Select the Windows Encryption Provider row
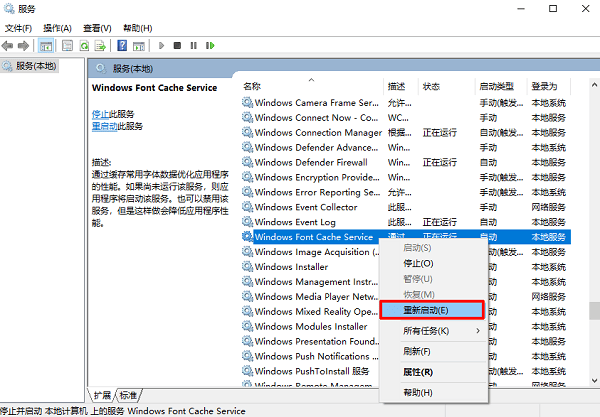Image resolution: width=600 pixels, height=417 pixels. (406, 177)
